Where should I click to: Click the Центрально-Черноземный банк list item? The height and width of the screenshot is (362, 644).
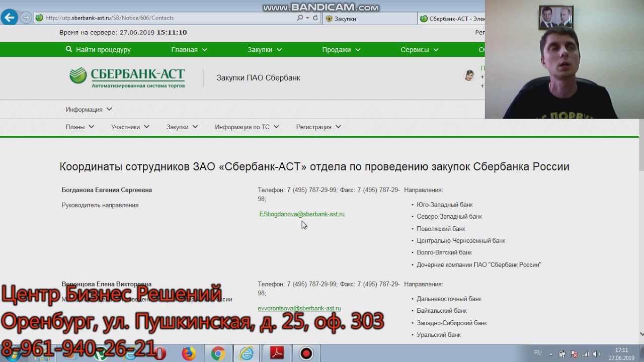click(461, 241)
